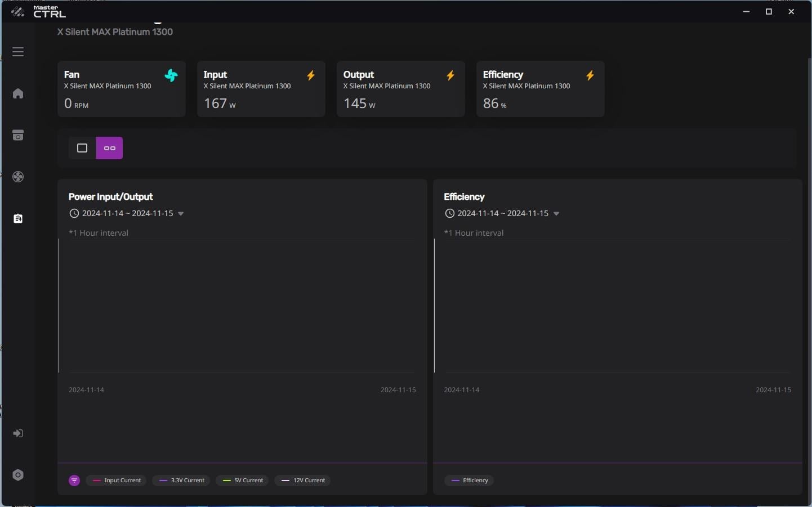Viewport: 812px width, 507px height.
Task: Expand Efficiency chart date range dropdown
Action: [x=556, y=214]
